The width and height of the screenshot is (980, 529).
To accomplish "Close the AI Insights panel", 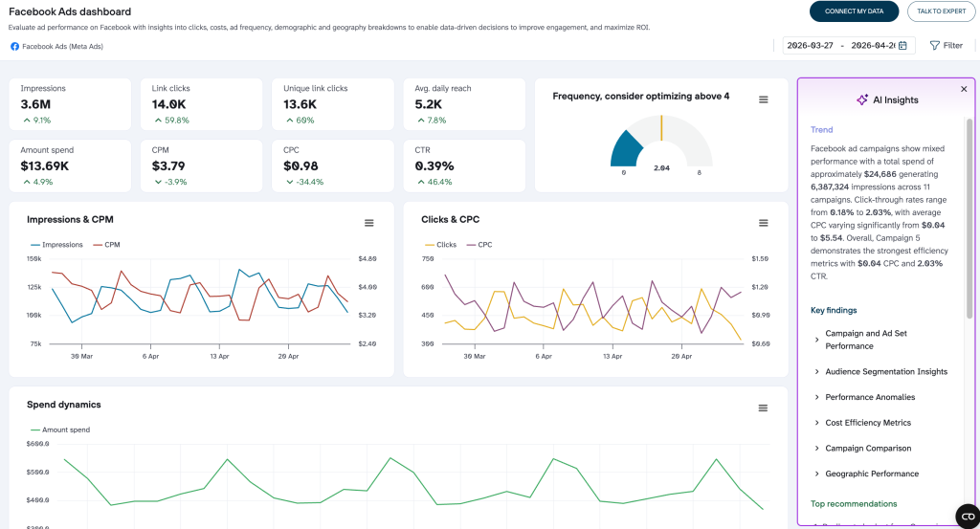I will 964,89.
